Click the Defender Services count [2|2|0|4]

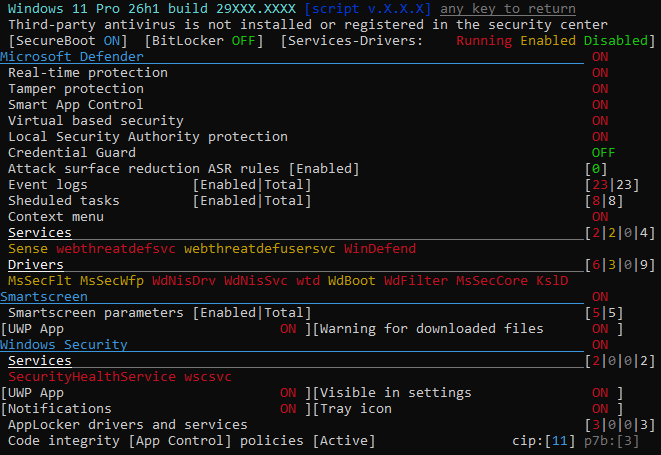(620, 233)
